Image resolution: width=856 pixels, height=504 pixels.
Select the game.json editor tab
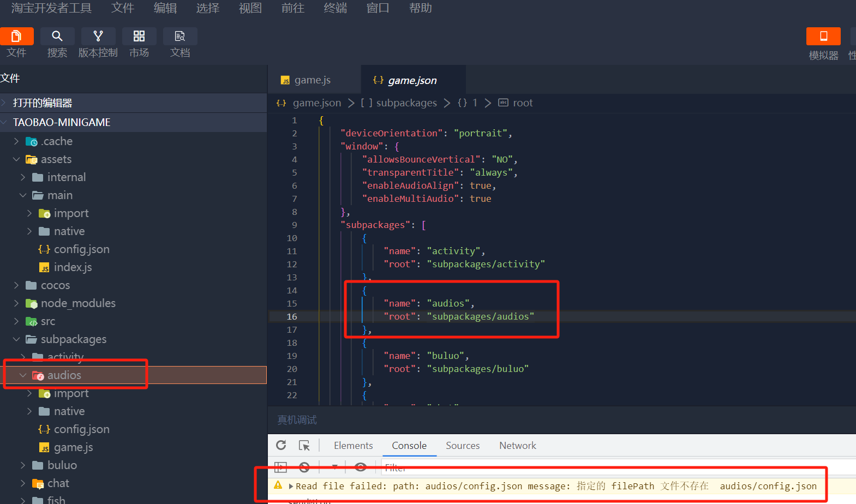pyautogui.click(x=412, y=80)
